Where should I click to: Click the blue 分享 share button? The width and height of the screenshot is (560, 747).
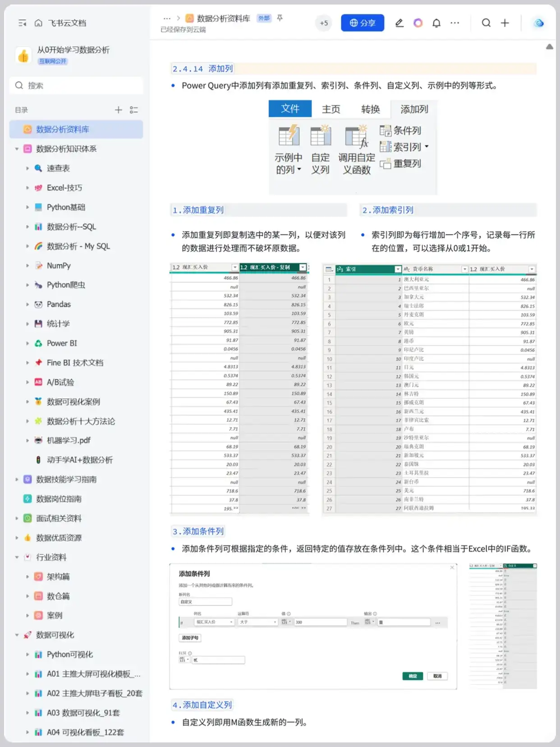[x=363, y=23]
